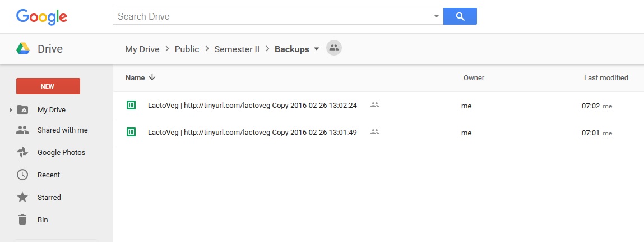Go to Semester II in breadcrumb
Viewport: 644px width, 242px height.
pos(237,49)
